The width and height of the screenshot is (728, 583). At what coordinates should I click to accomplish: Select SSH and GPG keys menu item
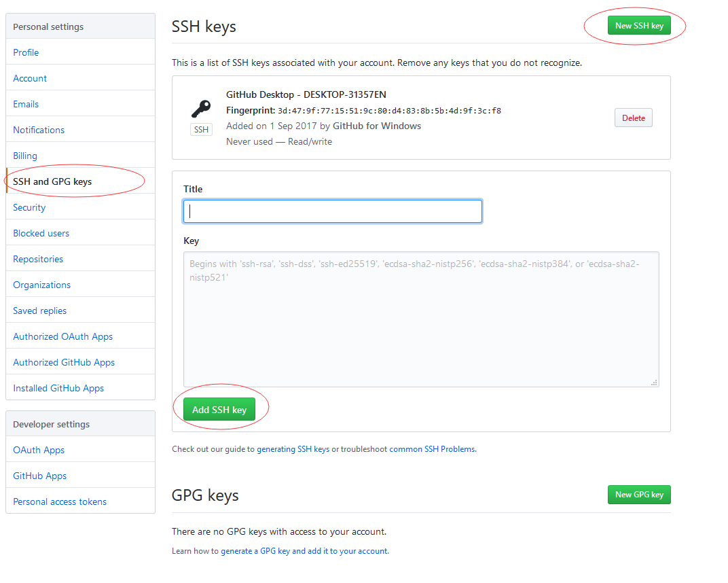coord(52,181)
